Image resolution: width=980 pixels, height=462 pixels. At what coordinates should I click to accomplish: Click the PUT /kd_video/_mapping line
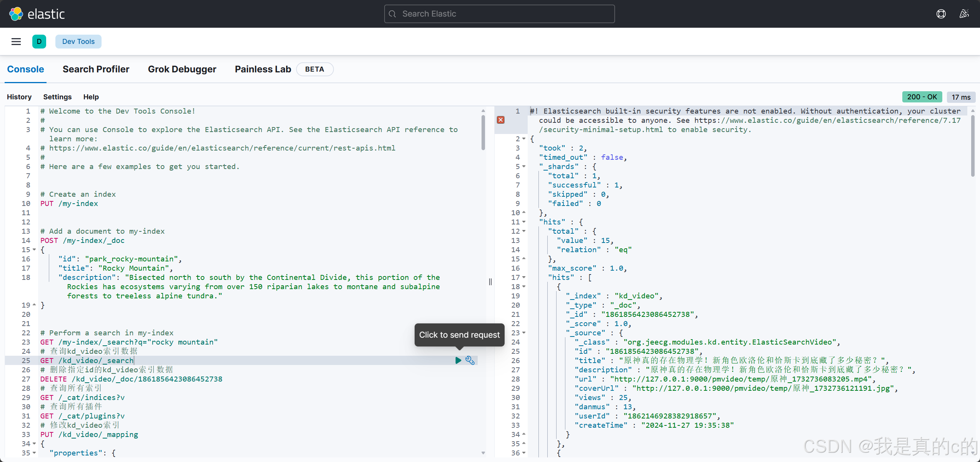click(89, 435)
